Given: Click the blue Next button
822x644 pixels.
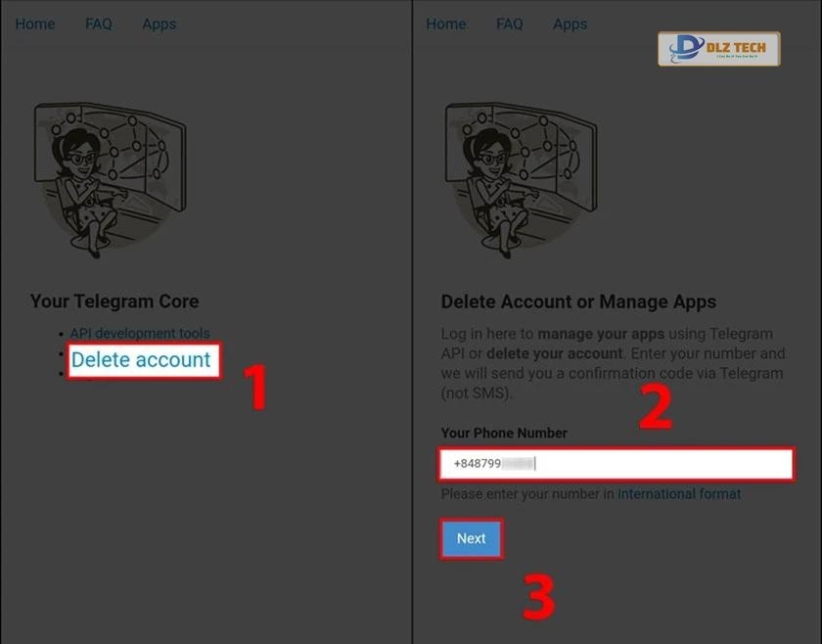Looking at the screenshot, I should click(472, 538).
